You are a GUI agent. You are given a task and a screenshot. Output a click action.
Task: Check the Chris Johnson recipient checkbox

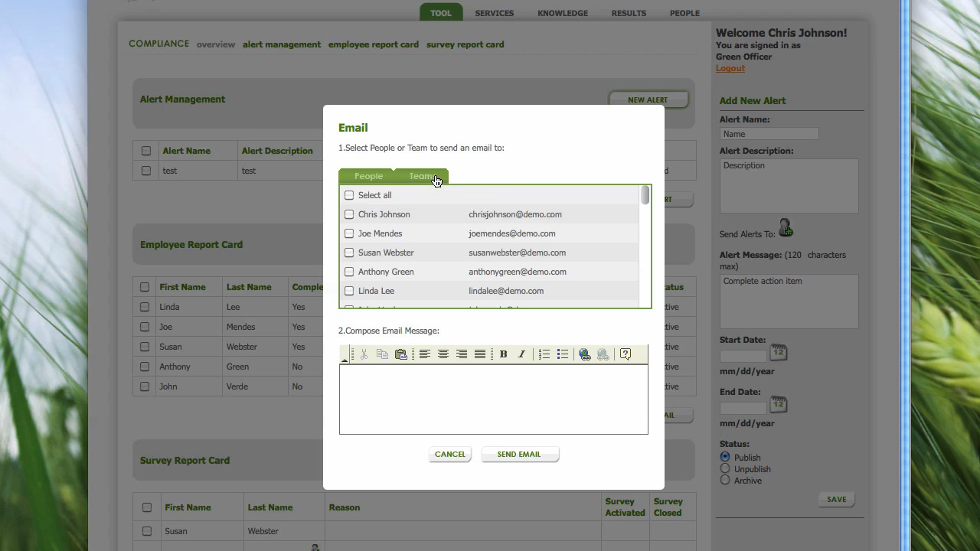pyautogui.click(x=349, y=214)
